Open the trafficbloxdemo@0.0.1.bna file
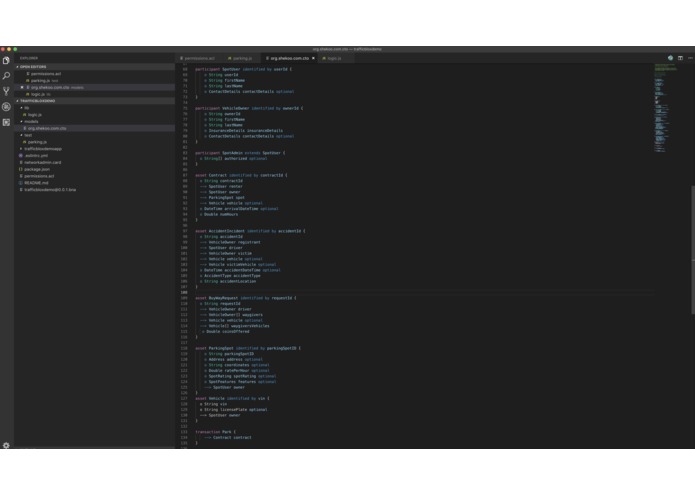This screenshot has width=695, height=494. [50, 190]
